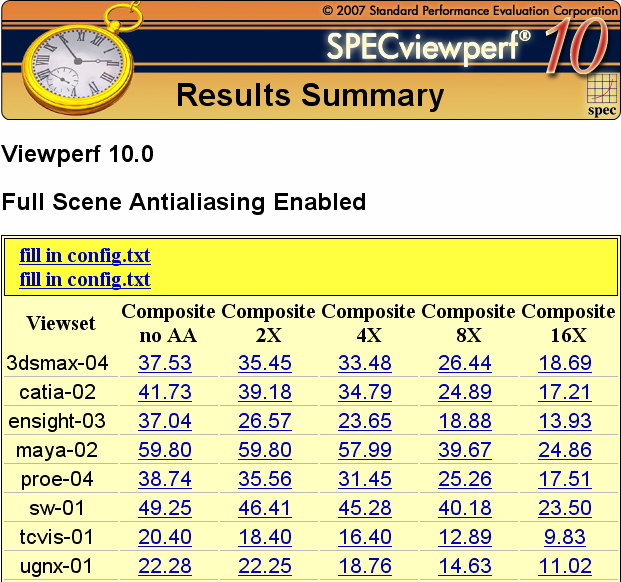Select the 'sw-01' viewset label
Image resolution: width=621 pixels, height=582 pixels.
[x=57, y=508]
